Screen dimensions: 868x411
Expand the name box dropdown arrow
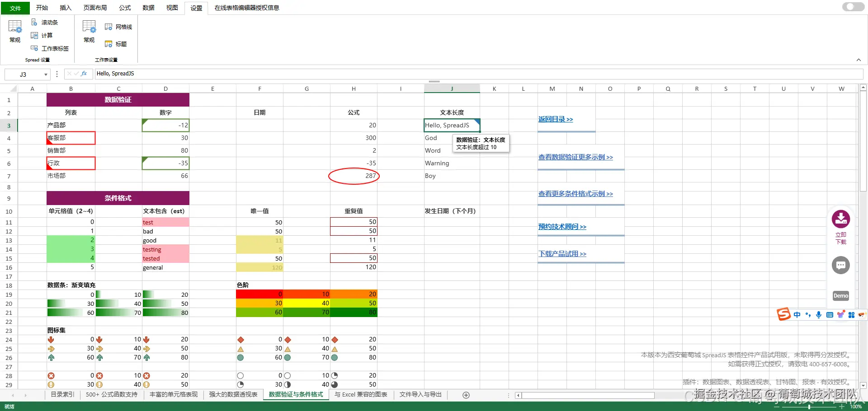(46, 75)
